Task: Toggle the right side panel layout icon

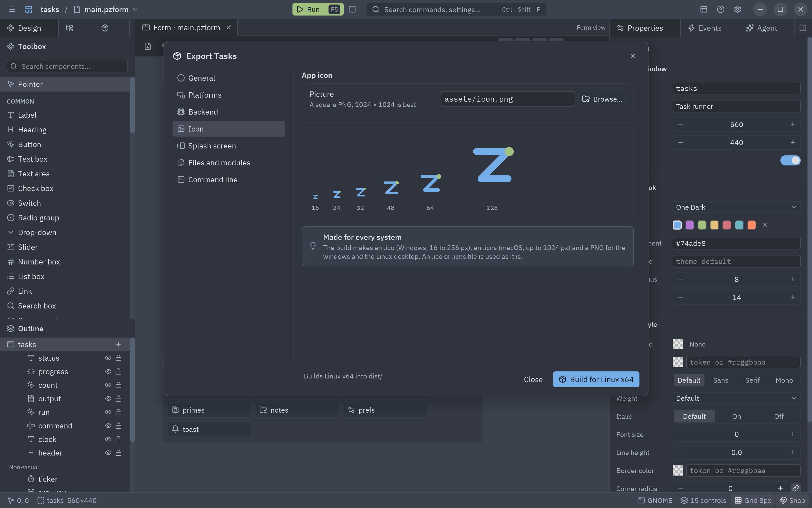Action: point(803,28)
